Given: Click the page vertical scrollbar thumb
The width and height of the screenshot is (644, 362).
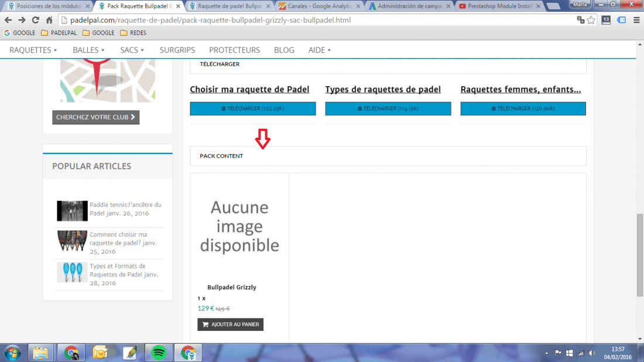Looking at the screenshot, I should click(639, 255).
